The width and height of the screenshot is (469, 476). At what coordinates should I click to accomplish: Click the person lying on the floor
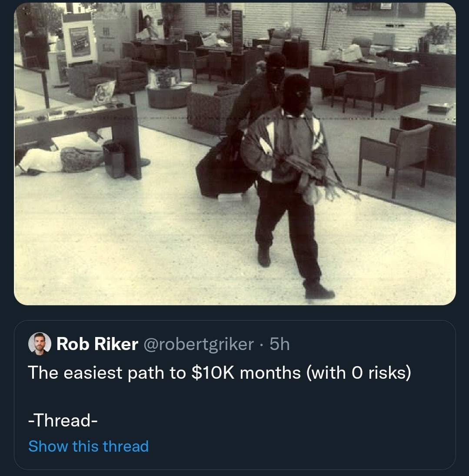(x=61, y=156)
